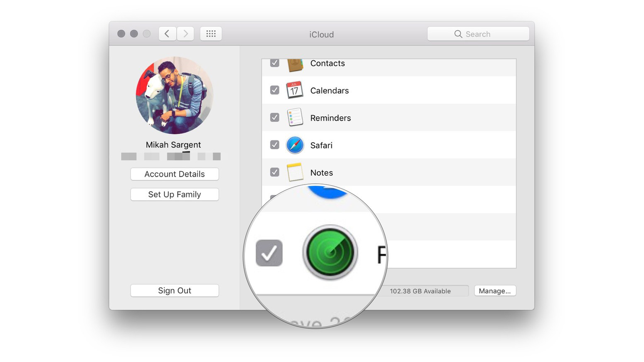Click the Contacts label
Screen dimensions: 644x362
tap(328, 63)
